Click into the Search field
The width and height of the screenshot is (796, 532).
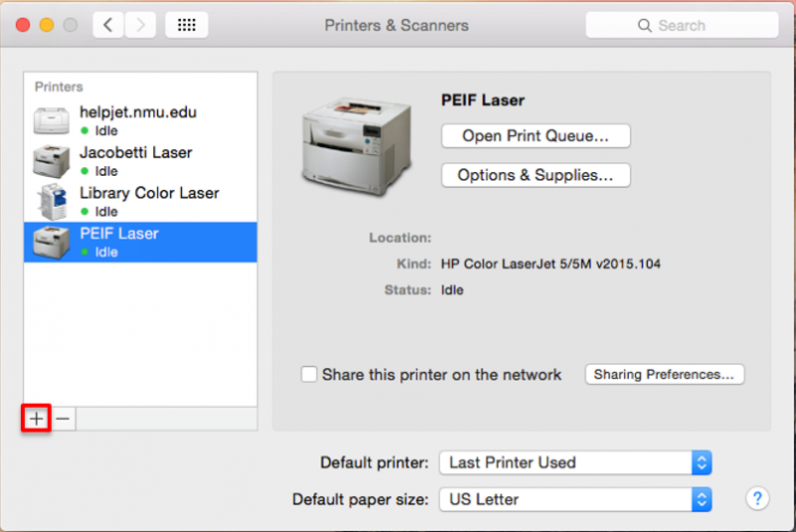(x=682, y=26)
